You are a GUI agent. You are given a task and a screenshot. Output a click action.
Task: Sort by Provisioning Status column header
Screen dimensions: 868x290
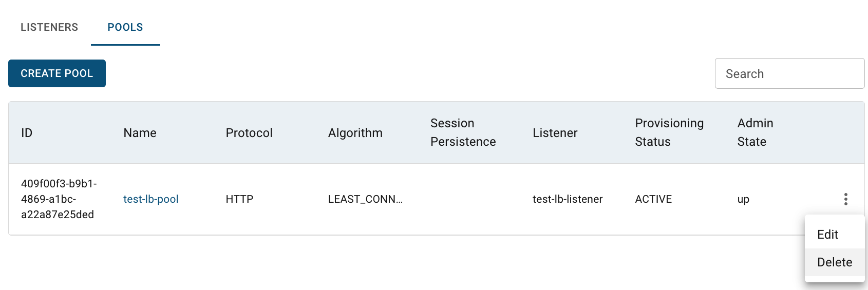tap(669, 132)
